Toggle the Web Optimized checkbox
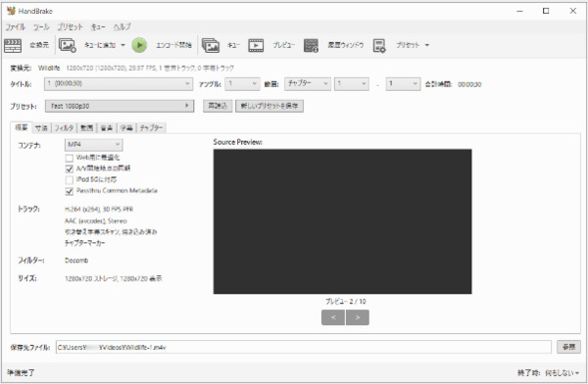588x384 pixels. tap(69, 158)
